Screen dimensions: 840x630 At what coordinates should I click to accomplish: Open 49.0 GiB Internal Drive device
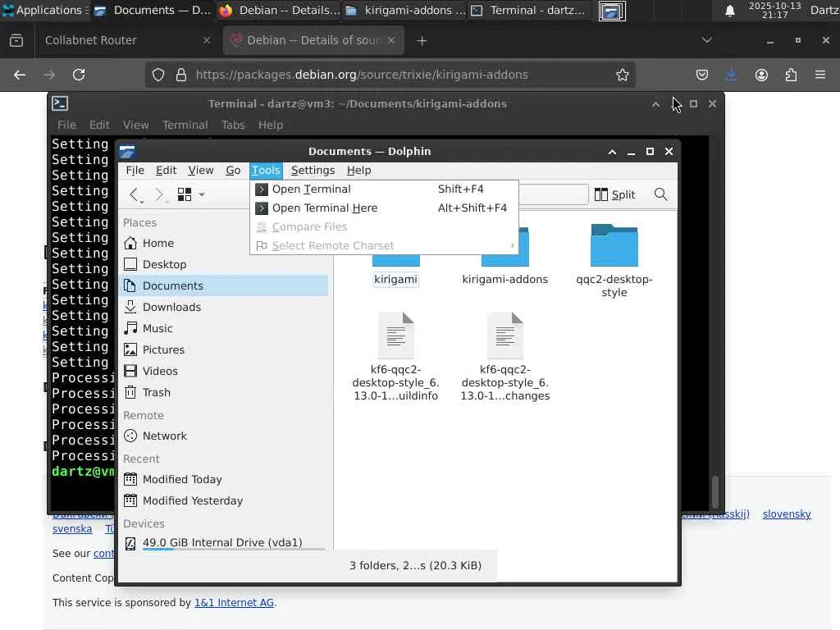pos(223,543)
